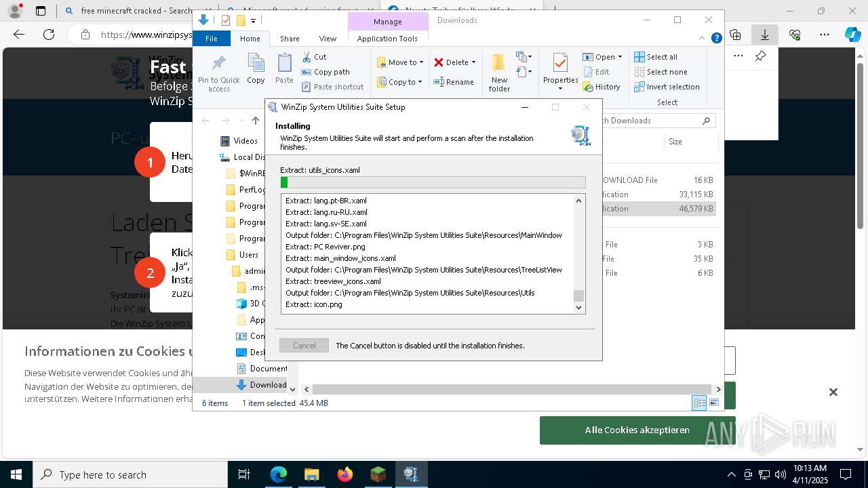Open Task View on taskbar
The width and height of the screenshot is (868, 488).
click(x=244, y=474)
